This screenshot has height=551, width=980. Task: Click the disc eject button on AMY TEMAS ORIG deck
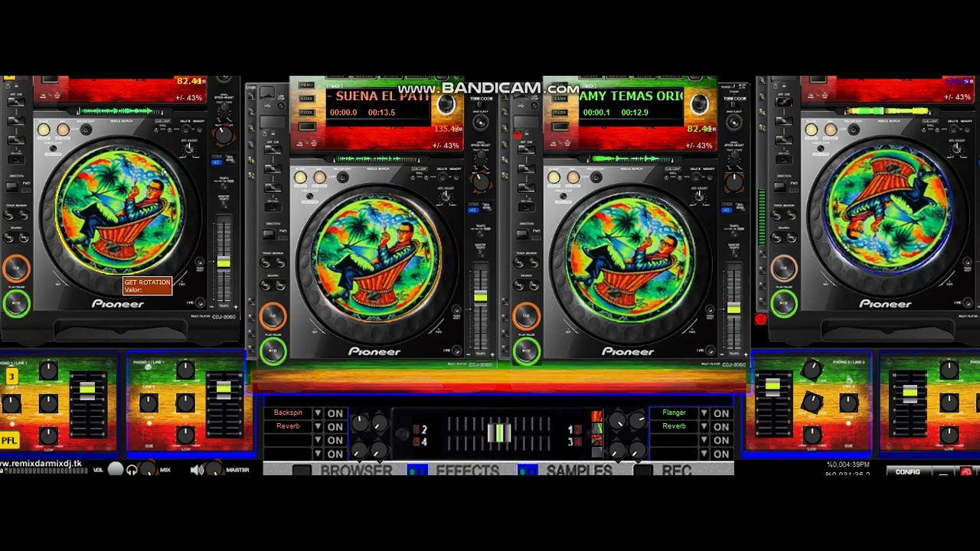(x=733, y=121)
